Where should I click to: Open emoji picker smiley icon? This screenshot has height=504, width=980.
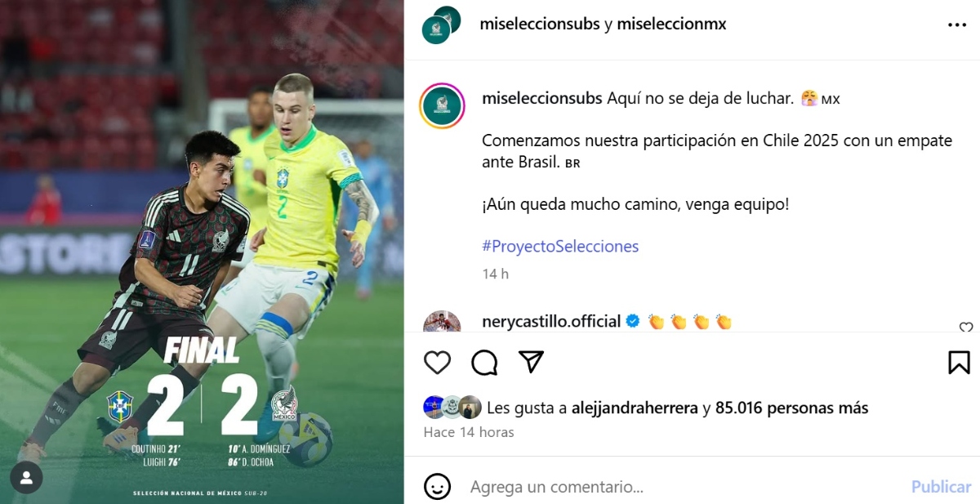437,487
